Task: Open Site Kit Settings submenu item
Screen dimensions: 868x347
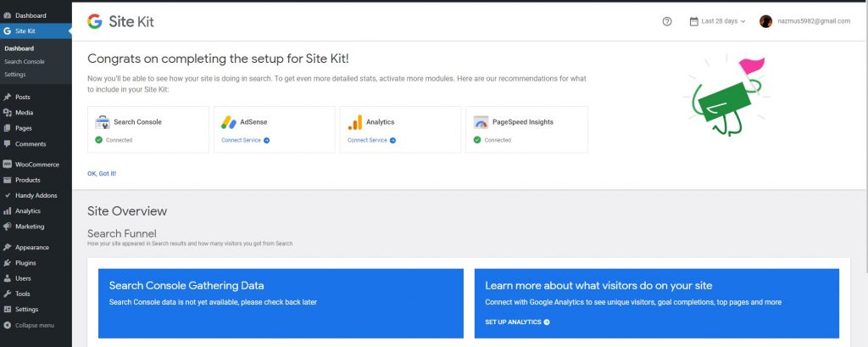Action: click(x=14, y=75)
